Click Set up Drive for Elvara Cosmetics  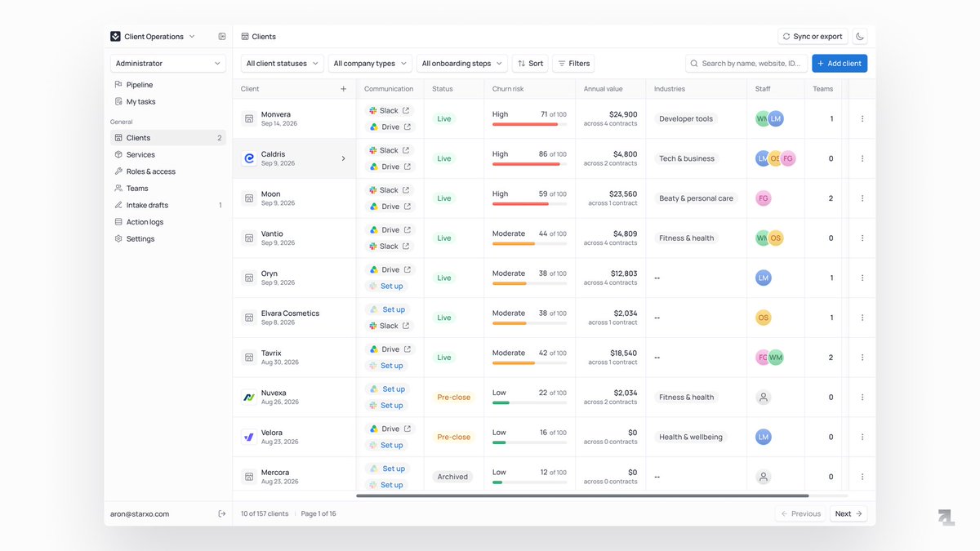pyautogui.click(x=388, y=310)
